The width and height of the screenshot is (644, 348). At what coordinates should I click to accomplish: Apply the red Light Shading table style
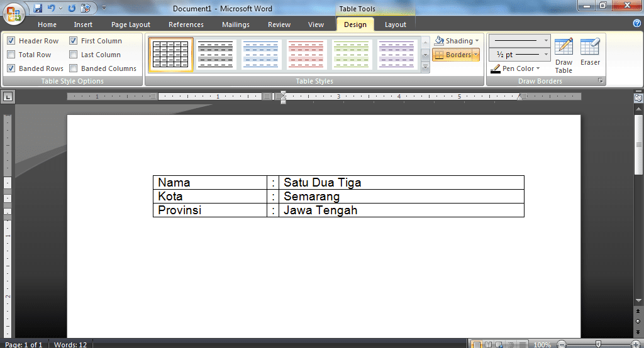point(306,54)
